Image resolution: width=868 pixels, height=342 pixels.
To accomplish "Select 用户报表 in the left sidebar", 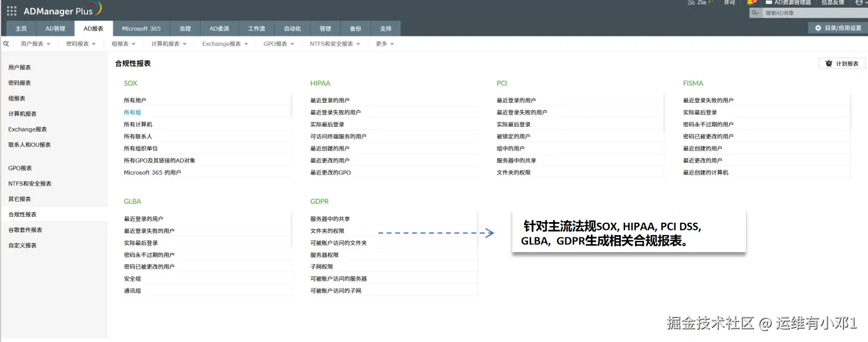I will click(x=19, y=68).
